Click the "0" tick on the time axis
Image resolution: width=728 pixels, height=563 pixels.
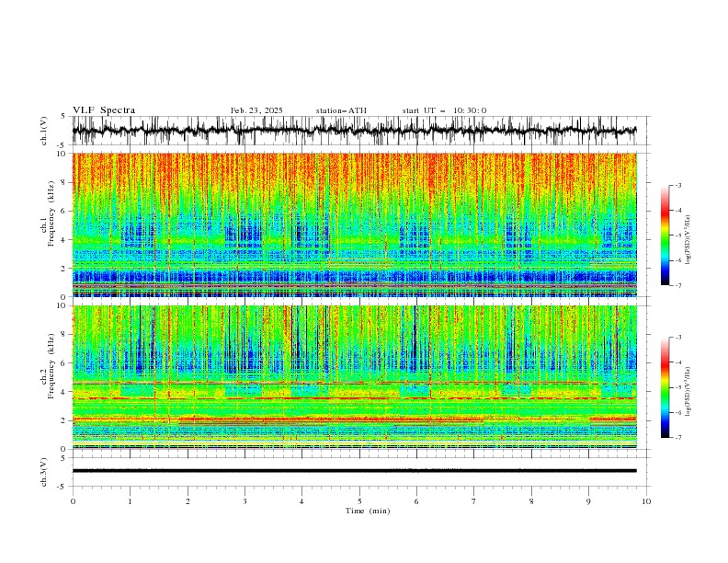click(73, 501)
